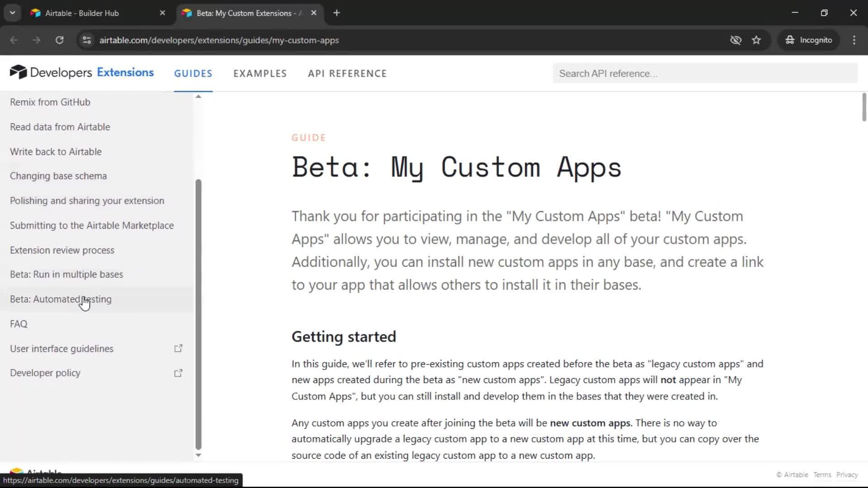Open Changing base schema guide

click(58, 176)
